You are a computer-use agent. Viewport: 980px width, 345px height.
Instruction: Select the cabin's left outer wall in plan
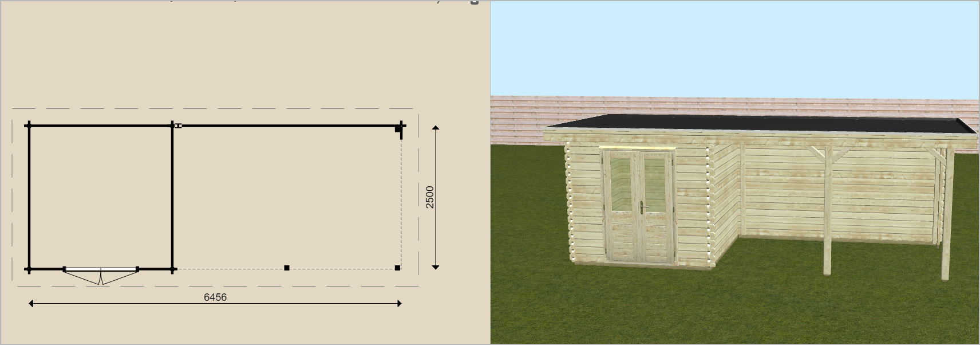tap(29, 197)
